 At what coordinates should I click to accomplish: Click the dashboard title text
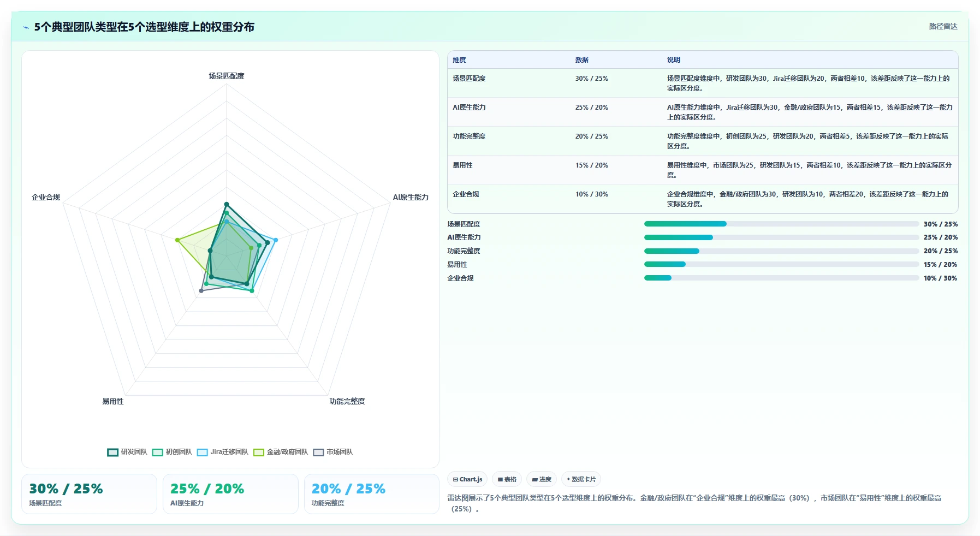click(144, 27)
